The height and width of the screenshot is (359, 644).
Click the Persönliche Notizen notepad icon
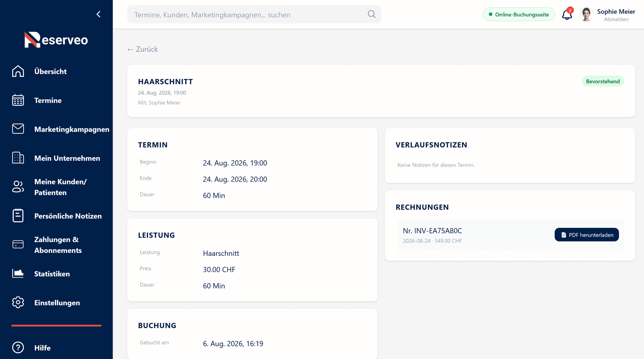[18, 216]
